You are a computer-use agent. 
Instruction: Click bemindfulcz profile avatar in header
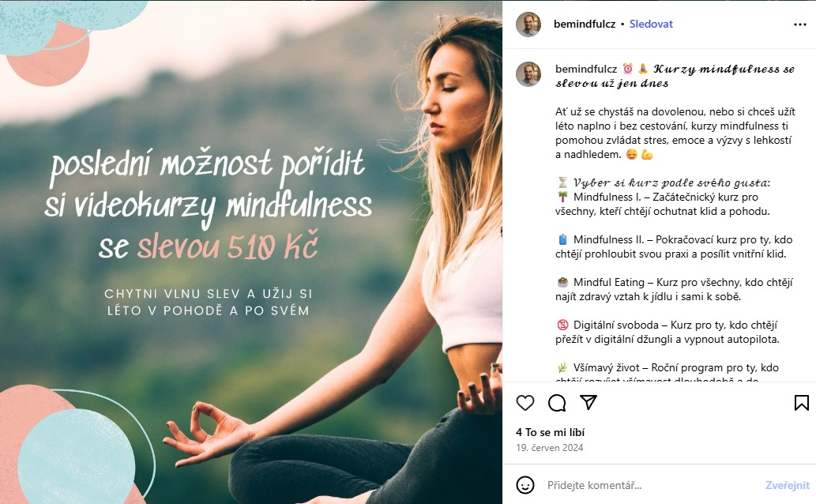528,24
